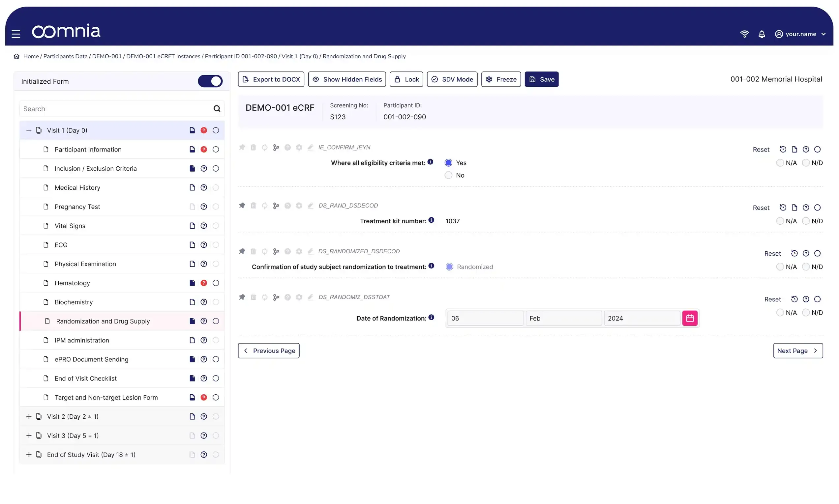The width and height of the screenshot is (839, 504).
Task: Select N/A for Date of Randomization
Action: pos(780,313)
